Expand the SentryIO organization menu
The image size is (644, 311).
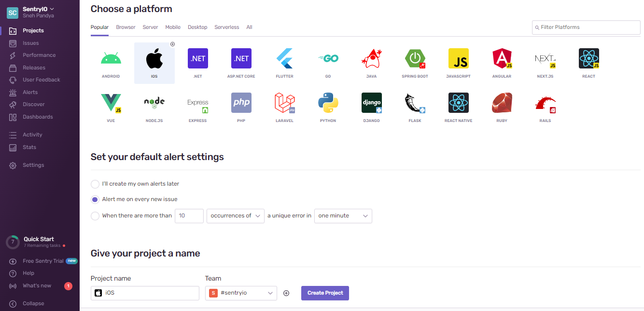coord(39,9)
